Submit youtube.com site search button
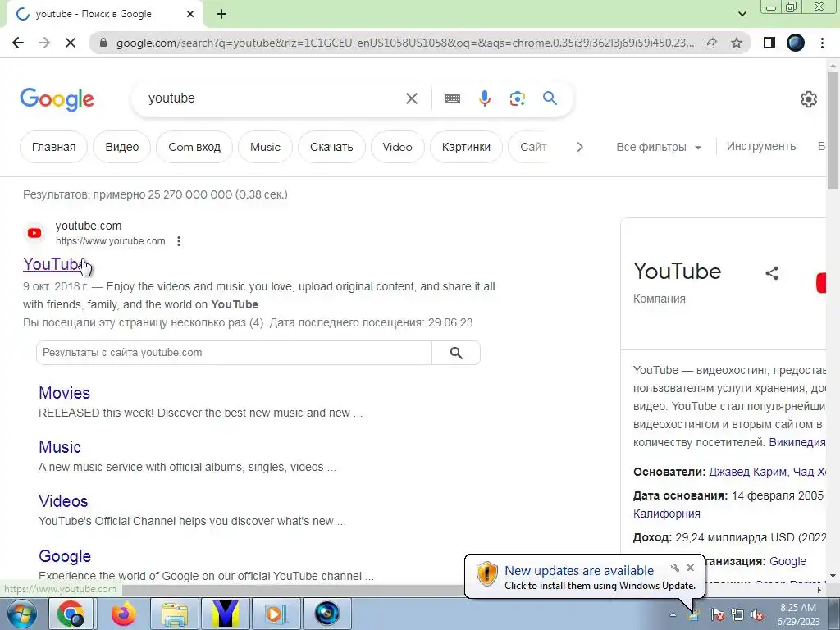Image resolution: width=840 pixels, height=630 pixels. pyautogui.click(x=456, y=353)
